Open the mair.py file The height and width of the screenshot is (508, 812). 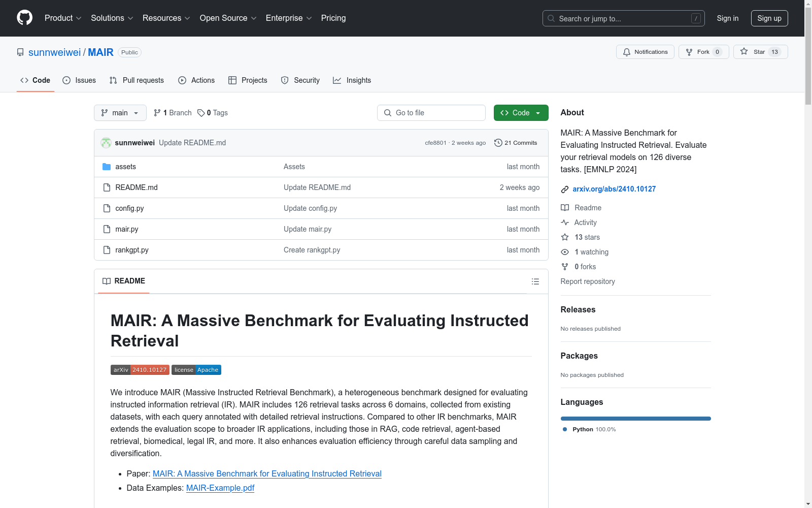click(127, 229)
